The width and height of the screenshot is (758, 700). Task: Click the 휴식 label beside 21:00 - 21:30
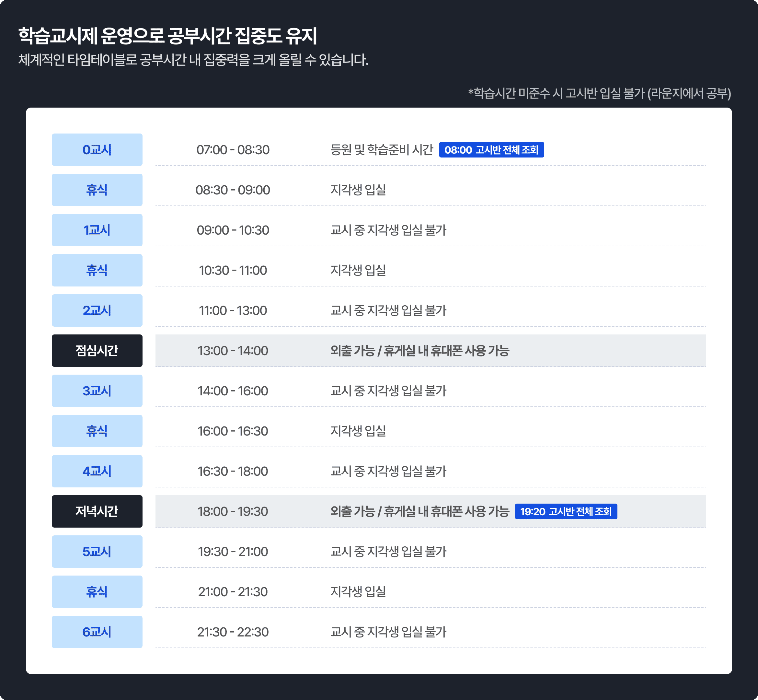97,591
